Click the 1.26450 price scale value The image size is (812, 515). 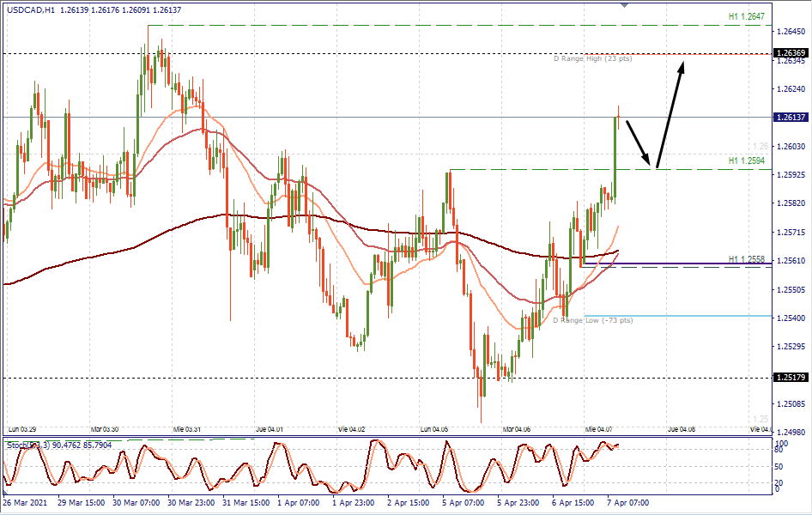(x=791, y=32)
